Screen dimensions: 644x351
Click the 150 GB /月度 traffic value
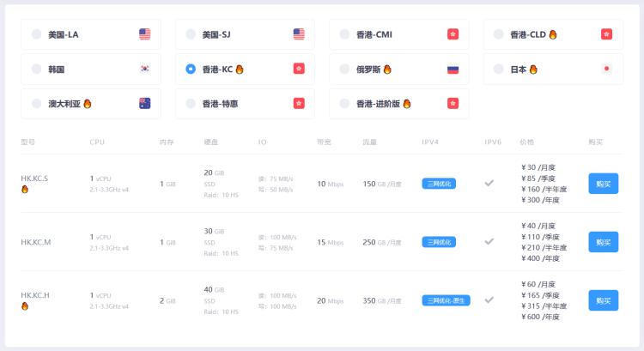[382, 184]
